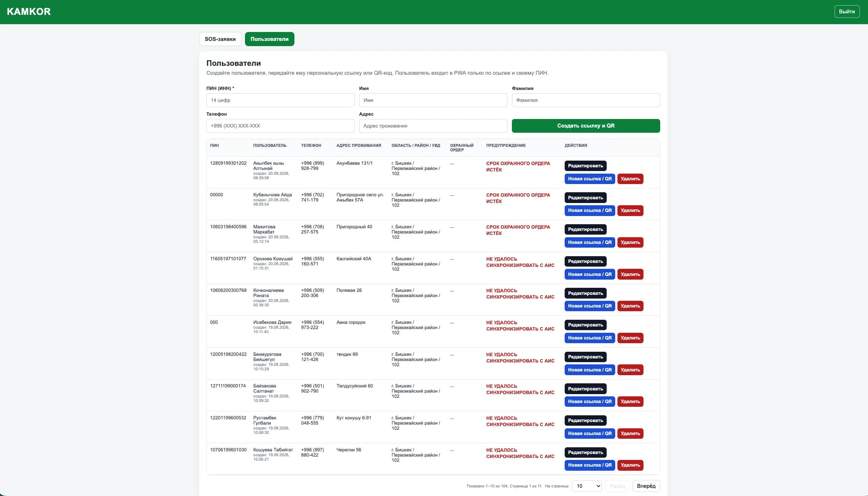The height and width of the screenshot is (496, 868).
Task: Click phone number +996 (702) 741-179
Action: point(312,197)
